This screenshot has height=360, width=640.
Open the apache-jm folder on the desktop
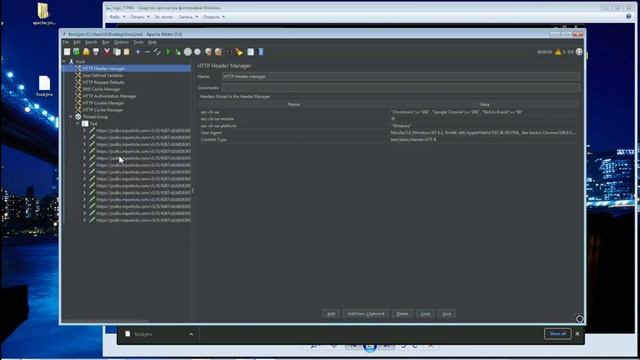(44, 15)
